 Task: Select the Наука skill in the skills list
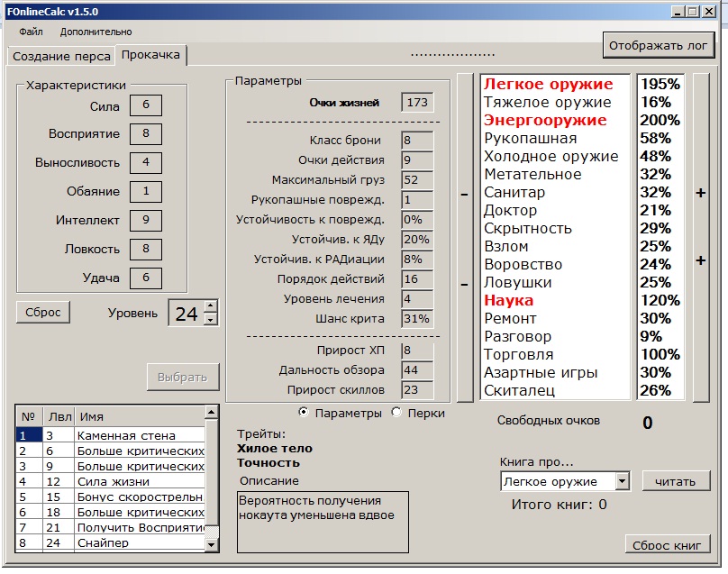click(509, 300)
